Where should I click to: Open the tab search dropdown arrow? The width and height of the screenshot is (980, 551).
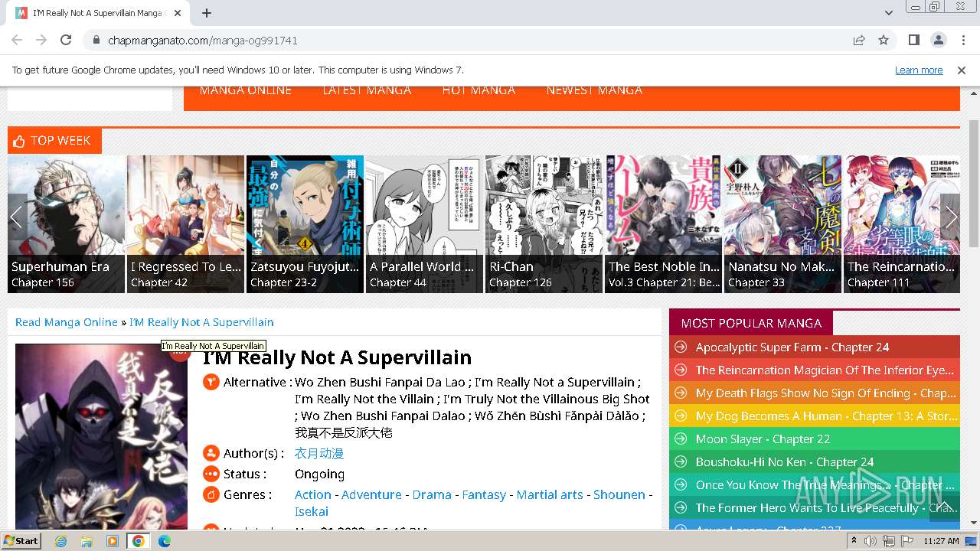889,13
